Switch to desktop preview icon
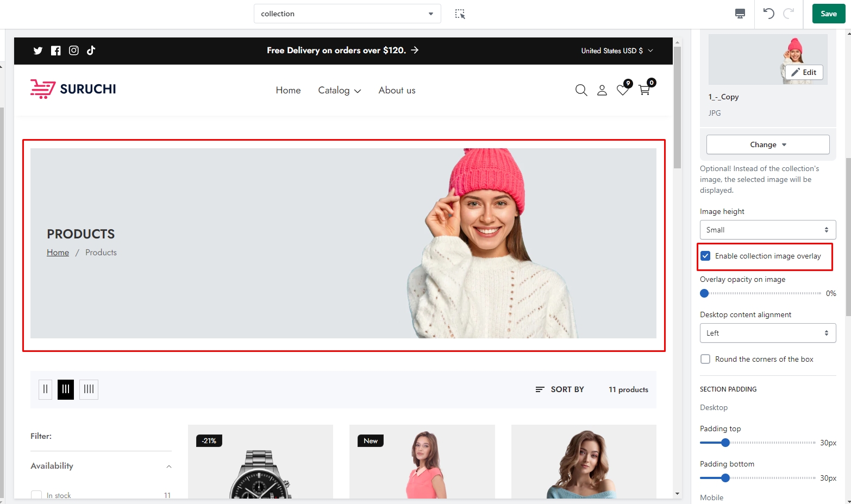Screen dimensions: 851x504 pos(740,14)
